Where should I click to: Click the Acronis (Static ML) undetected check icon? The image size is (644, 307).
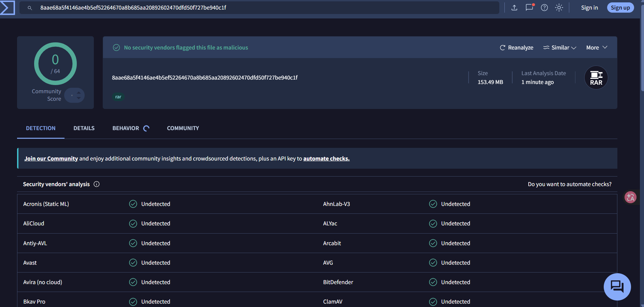tap(133, 204)
